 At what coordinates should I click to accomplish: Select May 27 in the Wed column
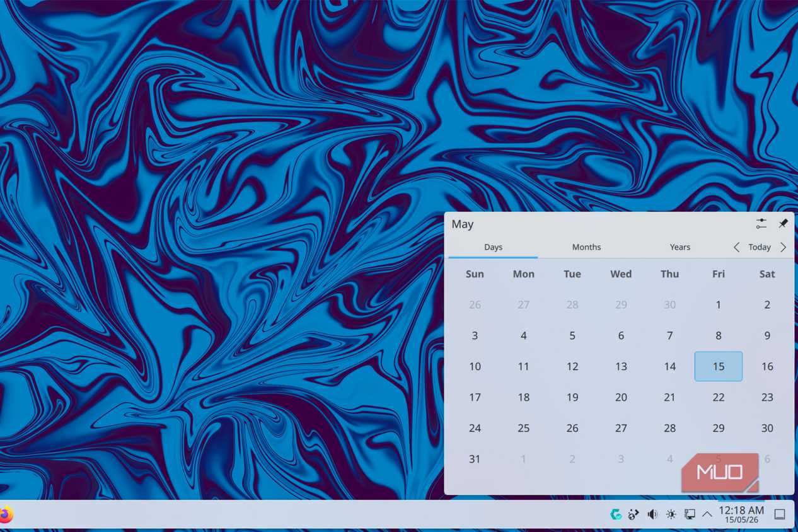[621, 428]
